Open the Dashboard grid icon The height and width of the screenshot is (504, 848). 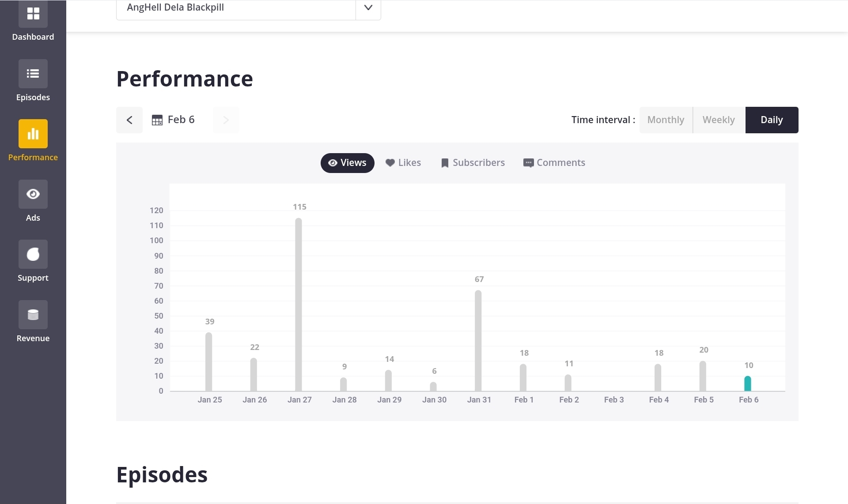pyautogui.click(x=33, y=14)
